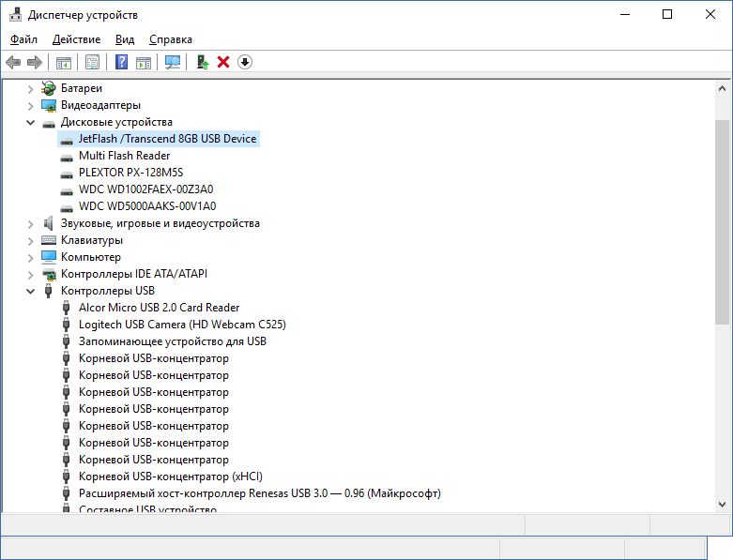Viewport: 733px width, 560px height.
Task: Close the Диспетчер устройств window
Action: point(710,14)
